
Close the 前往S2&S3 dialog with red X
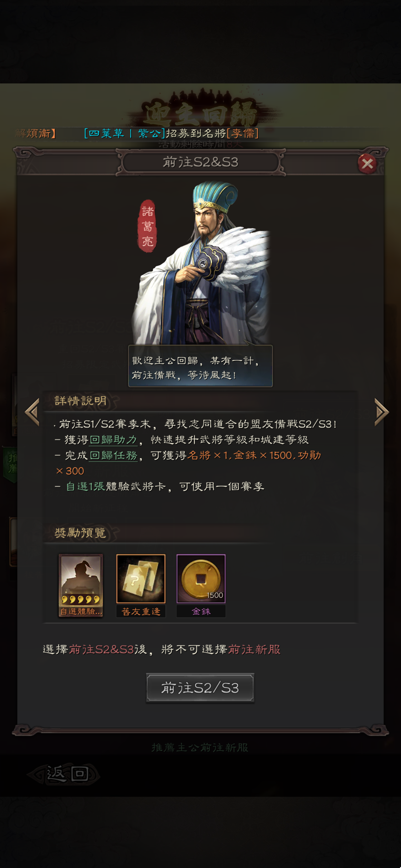pos(367,164)
